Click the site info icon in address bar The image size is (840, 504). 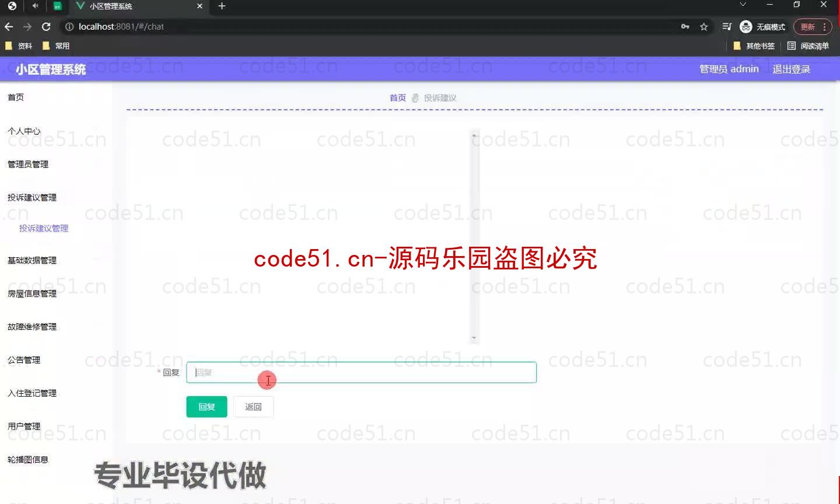69,27
